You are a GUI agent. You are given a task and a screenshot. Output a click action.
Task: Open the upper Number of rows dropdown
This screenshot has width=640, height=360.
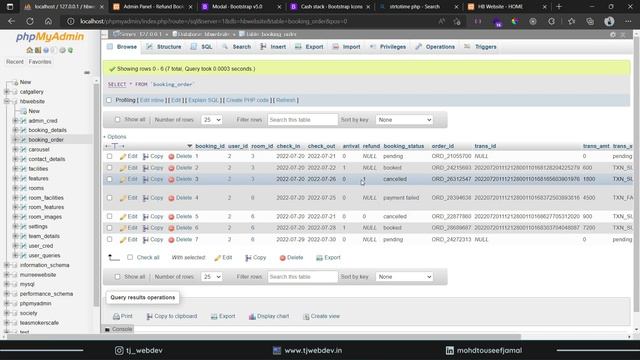pos(211,120)
